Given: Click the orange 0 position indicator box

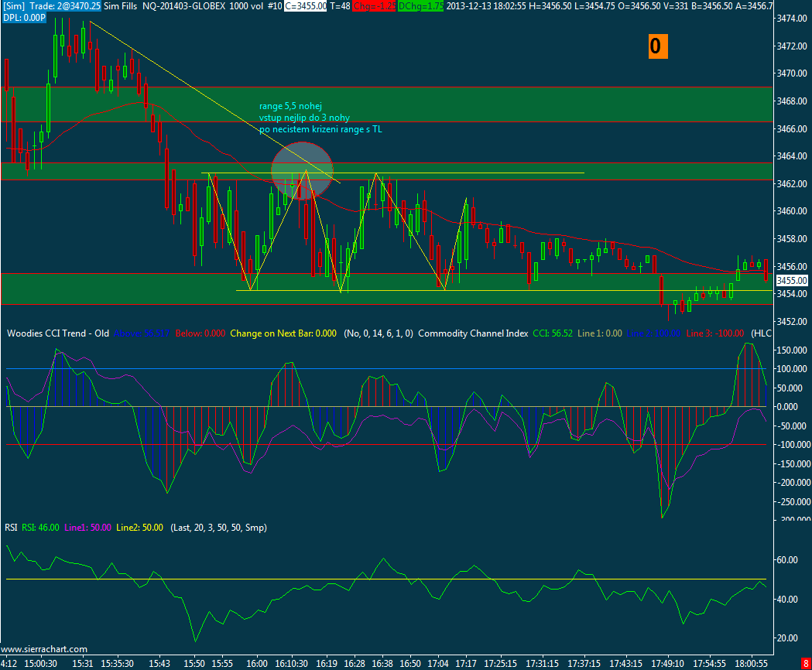Looking at the screenshot, I should 658,46.
